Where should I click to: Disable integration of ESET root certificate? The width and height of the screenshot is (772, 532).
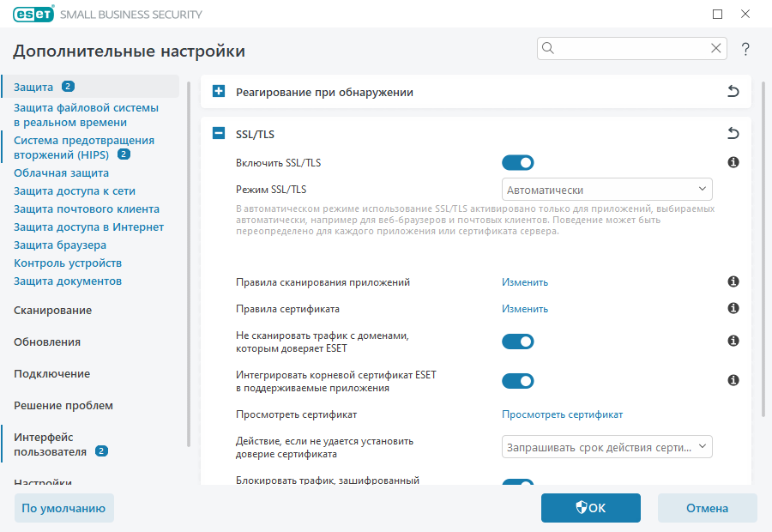517,380
